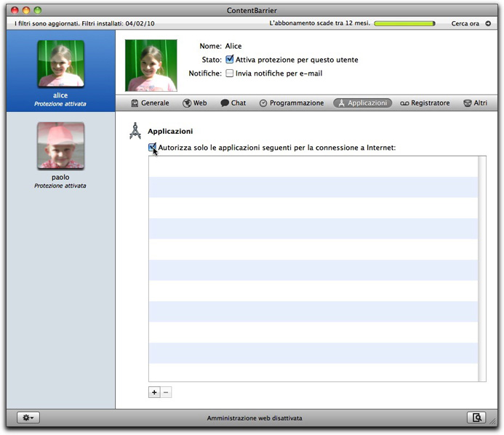Viewport: 504px width, 435px height.
Task: Open the Web tab
Action: pyautogui.click(x=195, y=103)
